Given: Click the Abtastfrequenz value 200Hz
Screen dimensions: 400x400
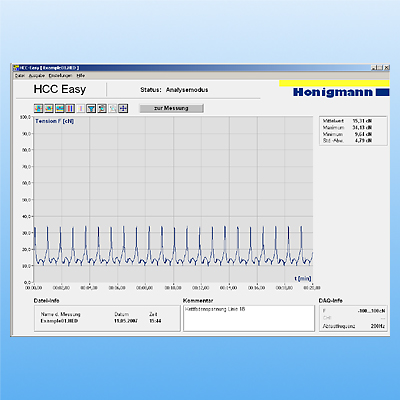Looking at the screenshot, I should (x=378, y=326).
